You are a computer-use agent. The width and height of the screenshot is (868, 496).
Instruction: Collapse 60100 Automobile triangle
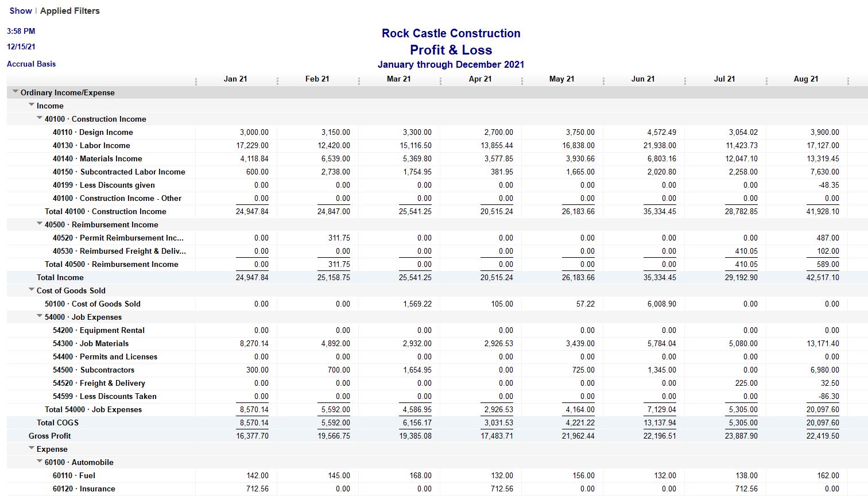(40, 462)
